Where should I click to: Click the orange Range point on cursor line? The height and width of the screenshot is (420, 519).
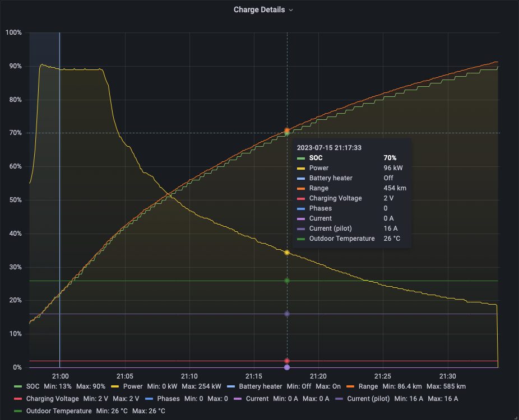pyautogui.click(x=287, y=130)
